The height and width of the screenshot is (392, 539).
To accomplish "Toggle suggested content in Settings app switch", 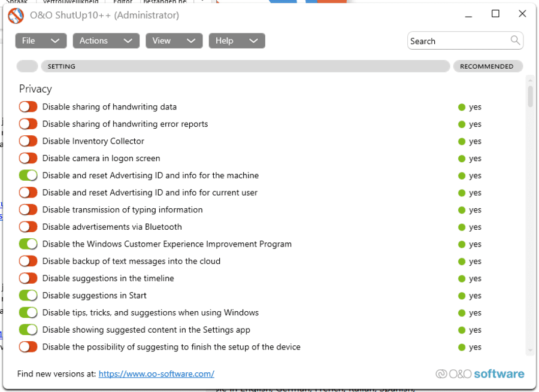I will pos(28,330).
